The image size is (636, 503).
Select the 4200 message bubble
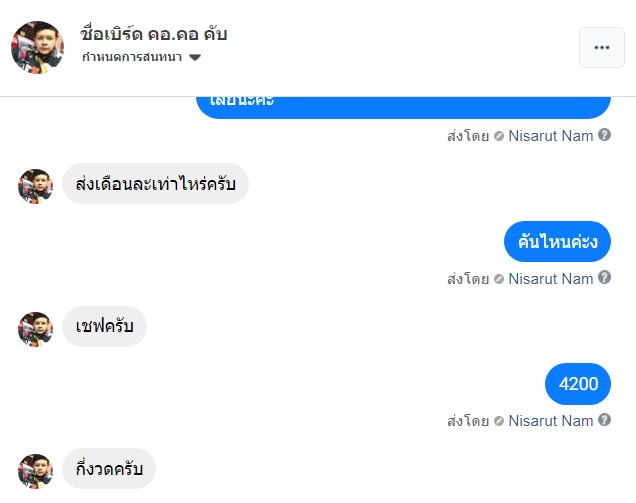click(x=578, y=384)
